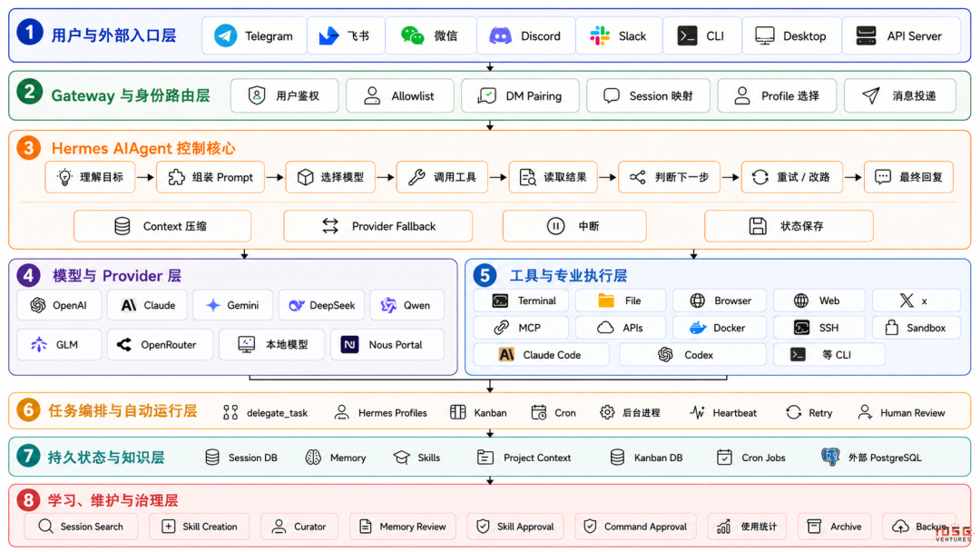Click the Telegram paper-plane icon

[225, 35]
